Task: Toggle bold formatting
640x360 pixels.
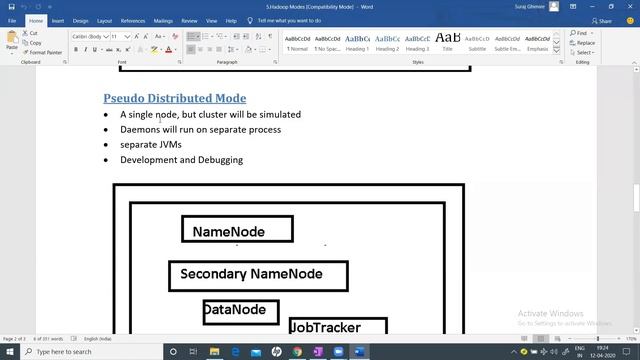Action: (x=76, y=50)
